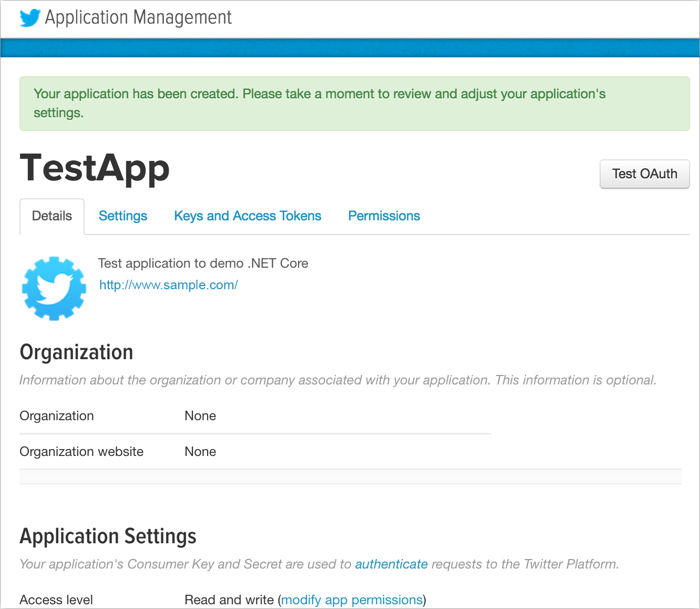Switch to the Settings tab
The image size is (700, 609).
(123, 216)
